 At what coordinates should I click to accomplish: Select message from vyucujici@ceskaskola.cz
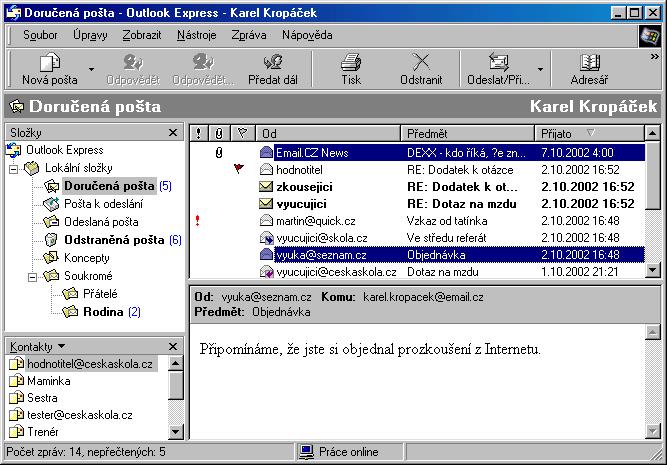pos(417,271)
